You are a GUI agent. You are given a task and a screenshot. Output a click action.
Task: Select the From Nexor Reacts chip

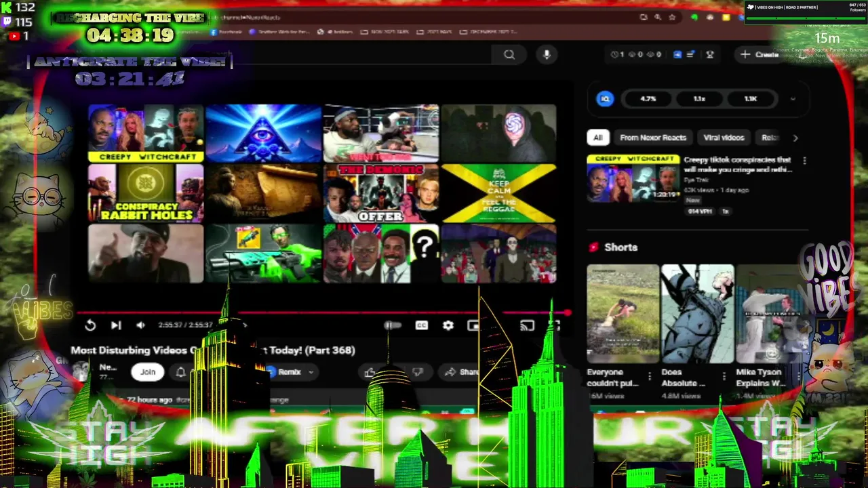[x=653, y=138]
